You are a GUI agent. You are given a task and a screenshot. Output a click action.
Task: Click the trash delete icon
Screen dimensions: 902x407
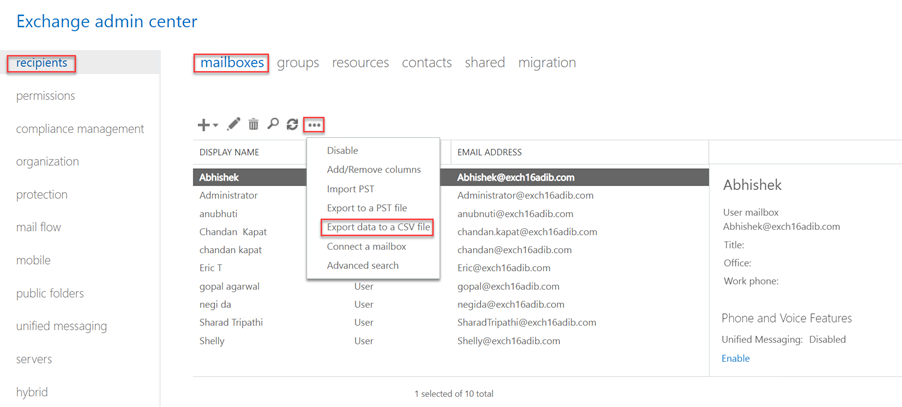point(254,124)
